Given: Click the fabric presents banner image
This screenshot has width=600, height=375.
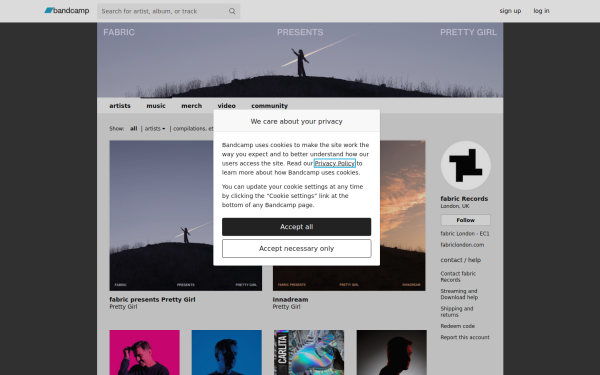Looking at the screenshot, I should [300, 60].
